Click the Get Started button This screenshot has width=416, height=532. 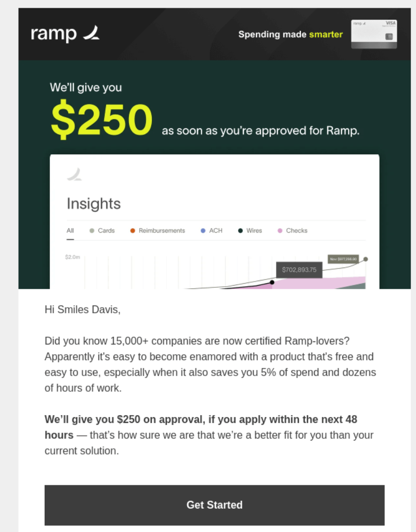click(215, 505)
